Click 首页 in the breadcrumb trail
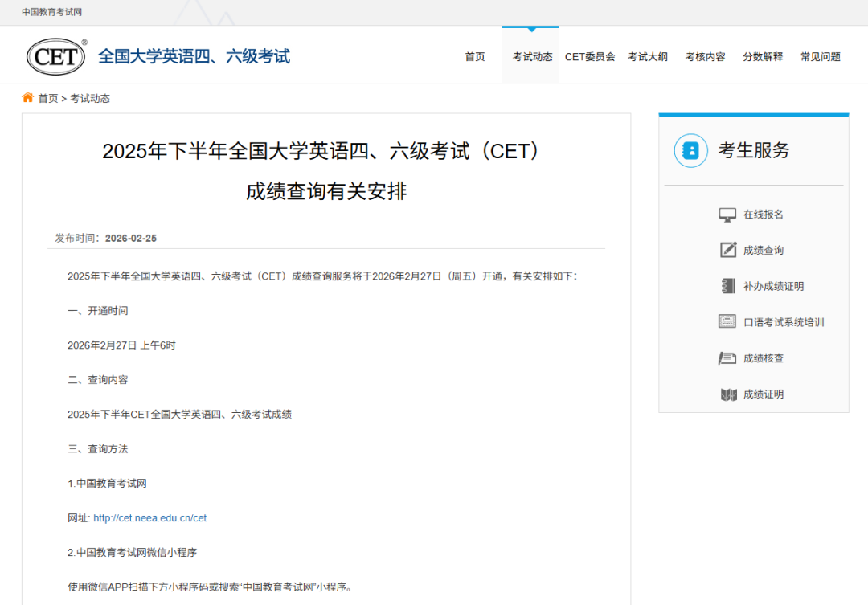Image resolution: width=868 pixels, height=605 pixels. (x=48, y=99)
